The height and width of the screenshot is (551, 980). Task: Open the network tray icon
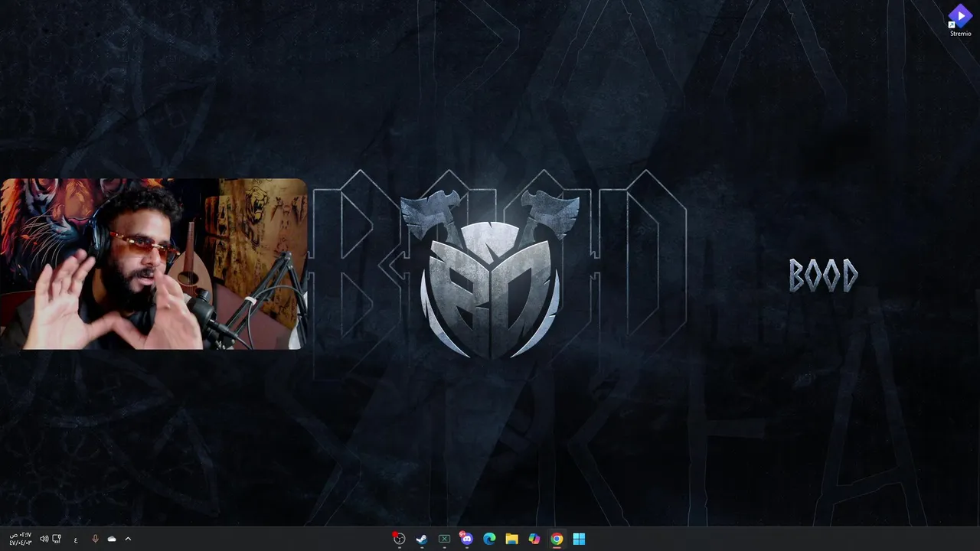click(57, 540)
